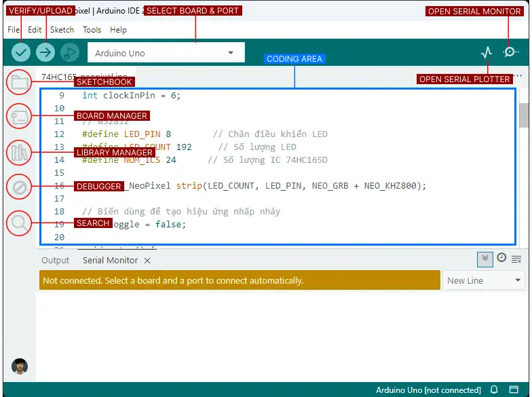
Task: Click line number 17 in the gutter
Action: click(59, 198)
